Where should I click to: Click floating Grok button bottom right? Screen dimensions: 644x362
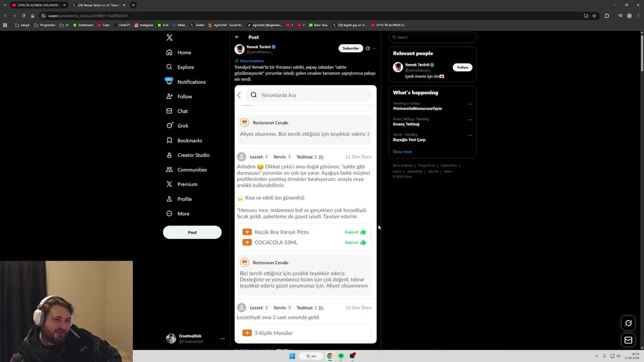click(628, 323)
